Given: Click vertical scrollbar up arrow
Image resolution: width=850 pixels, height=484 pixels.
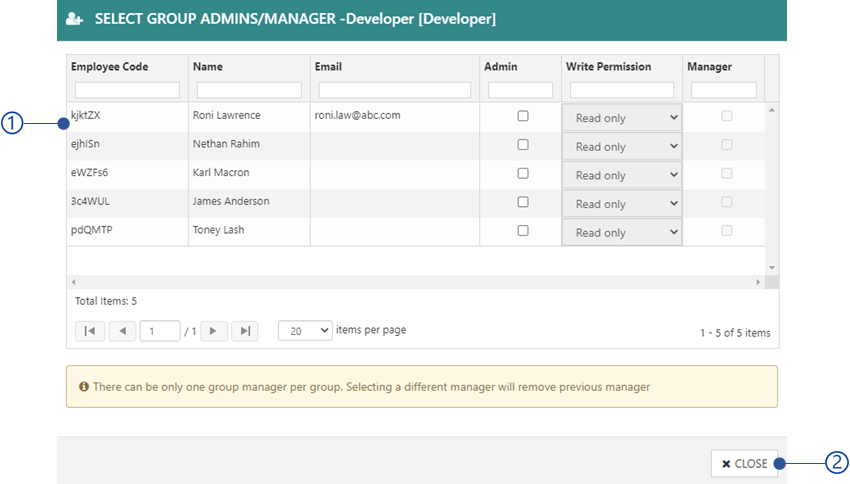Looking at the screenshot, I should 772,110.
